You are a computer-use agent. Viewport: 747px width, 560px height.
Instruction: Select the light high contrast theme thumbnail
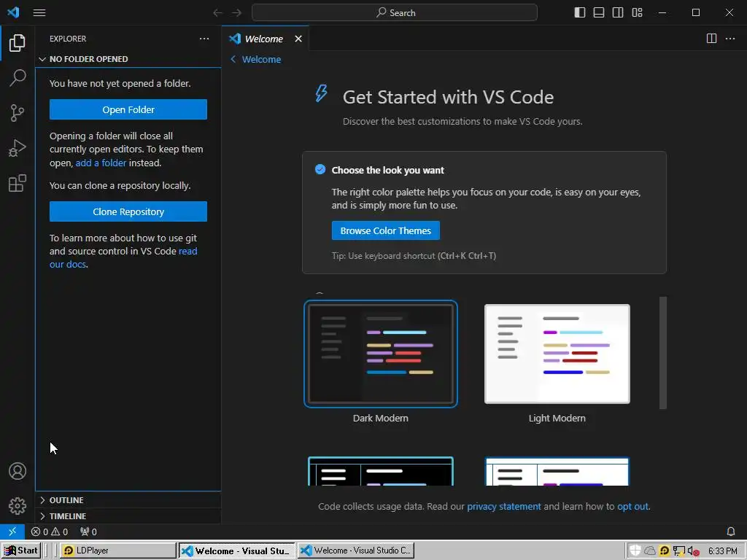click(557, 472)
